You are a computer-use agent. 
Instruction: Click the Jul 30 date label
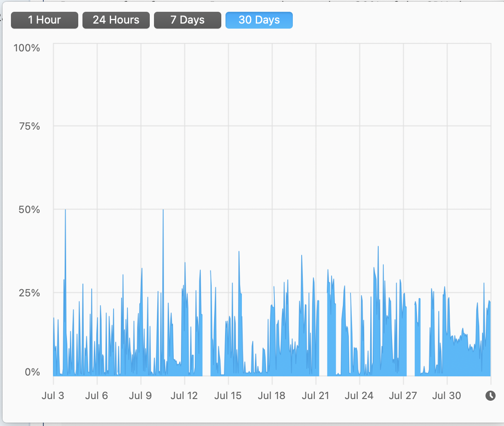pos(446,395)
